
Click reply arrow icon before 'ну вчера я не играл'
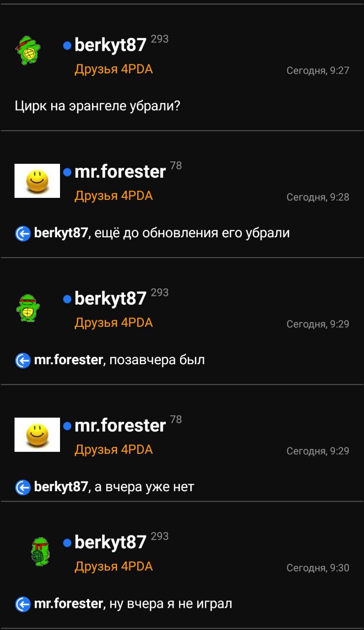tap(23, 604)
